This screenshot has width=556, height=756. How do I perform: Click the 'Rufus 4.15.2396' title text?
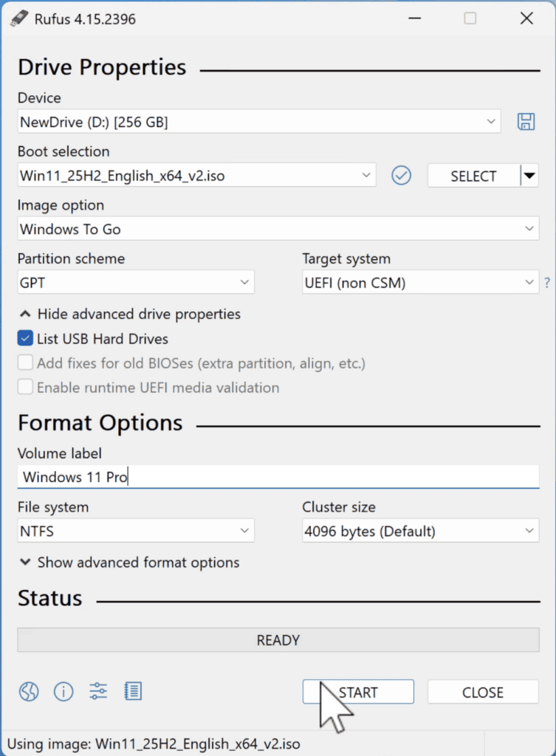[86, 19]
